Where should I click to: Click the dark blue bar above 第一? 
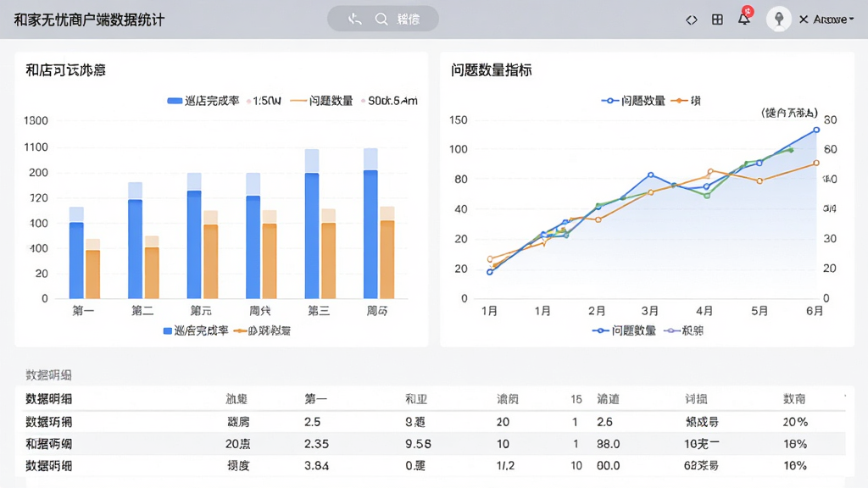click(x=76, y=261)
